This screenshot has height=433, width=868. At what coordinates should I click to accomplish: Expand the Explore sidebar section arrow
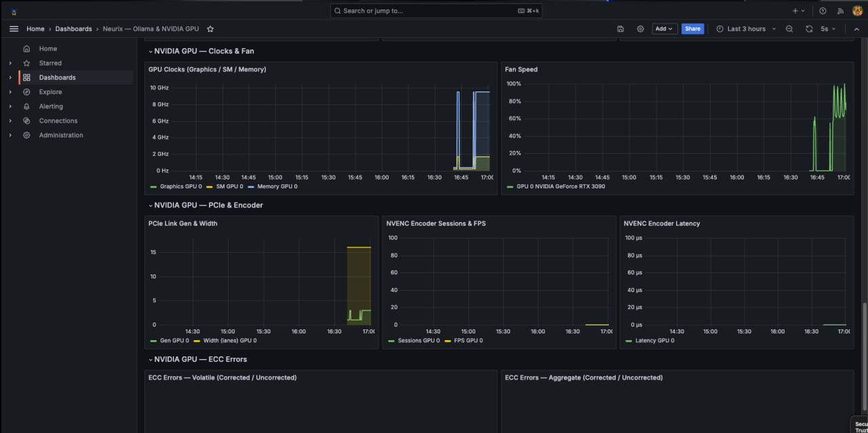pyautogui.click(x=10, y=92)
